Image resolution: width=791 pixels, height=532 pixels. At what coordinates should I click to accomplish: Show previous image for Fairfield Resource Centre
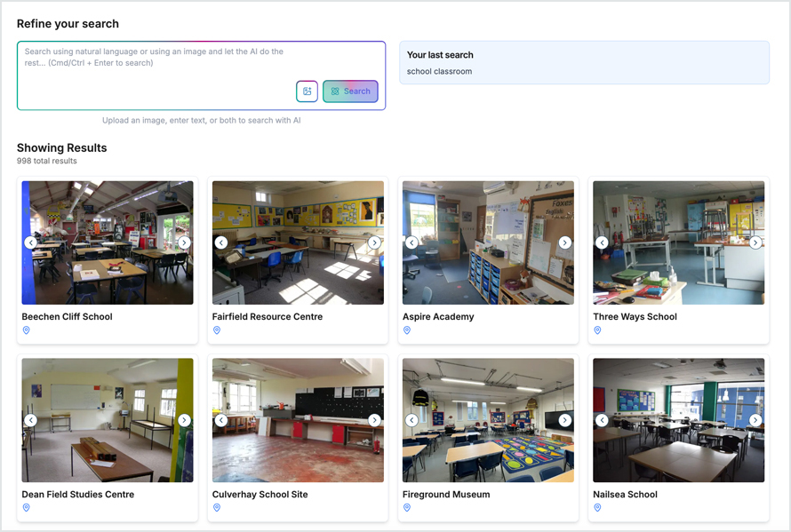pyautogui.click(x=221, y=242)
